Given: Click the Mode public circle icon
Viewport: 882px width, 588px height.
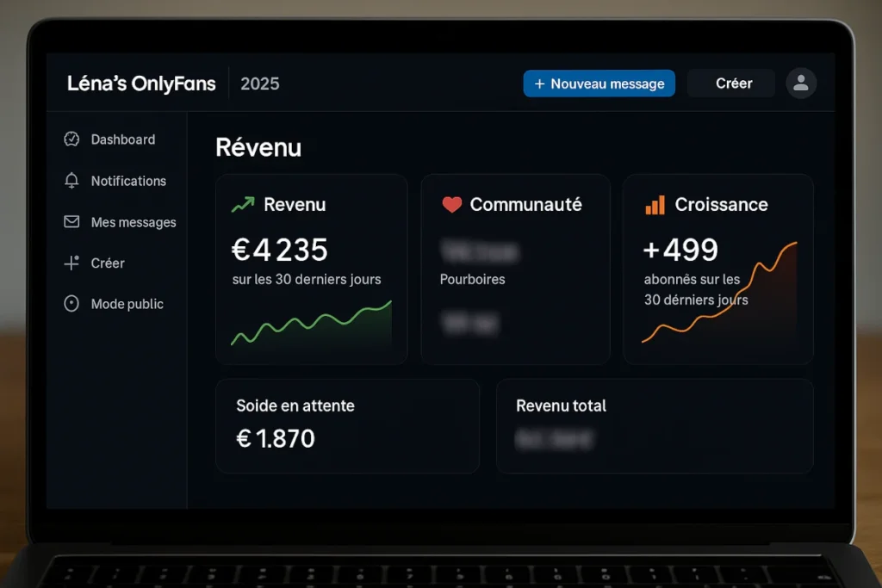Looking at the screenshot, I should pos(71,304).
